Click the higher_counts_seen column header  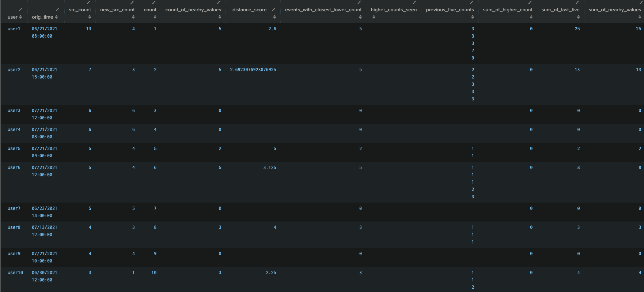click(x=394, y=10)
